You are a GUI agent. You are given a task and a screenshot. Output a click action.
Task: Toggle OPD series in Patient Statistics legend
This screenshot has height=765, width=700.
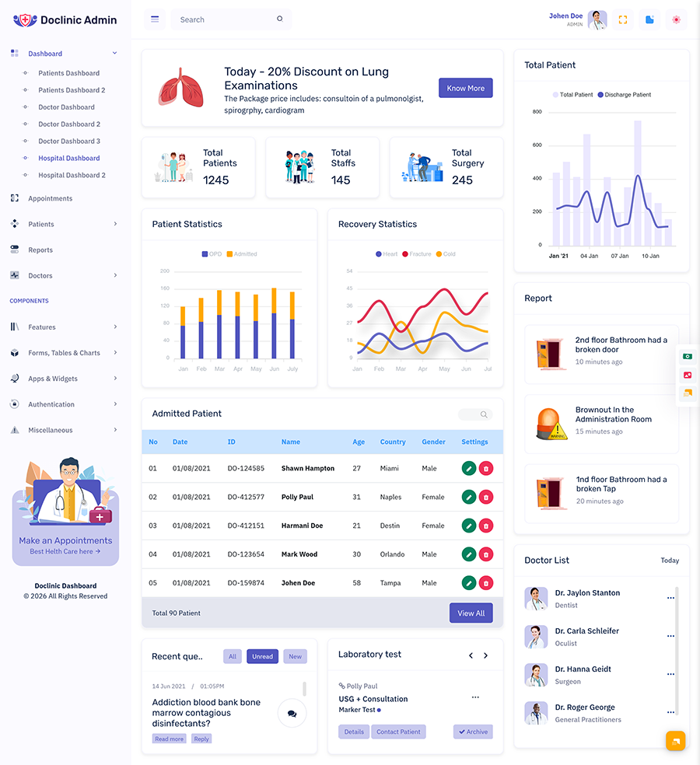pos(212,253)
